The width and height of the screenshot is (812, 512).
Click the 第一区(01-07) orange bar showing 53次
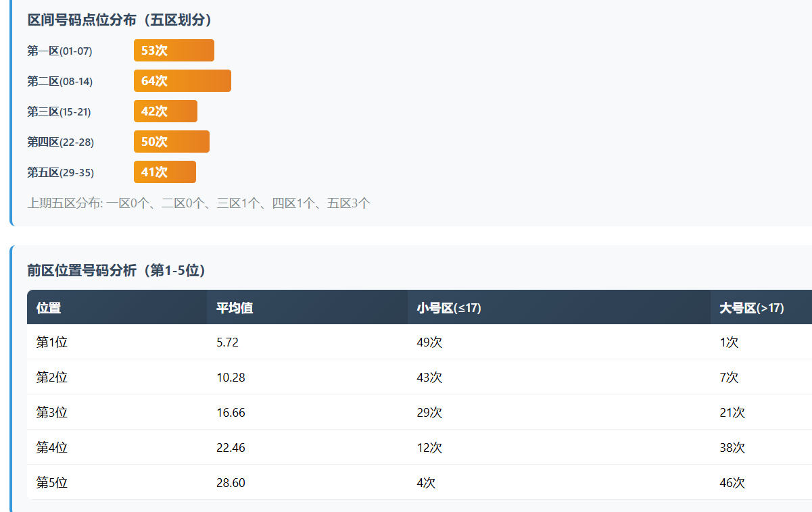174,51
